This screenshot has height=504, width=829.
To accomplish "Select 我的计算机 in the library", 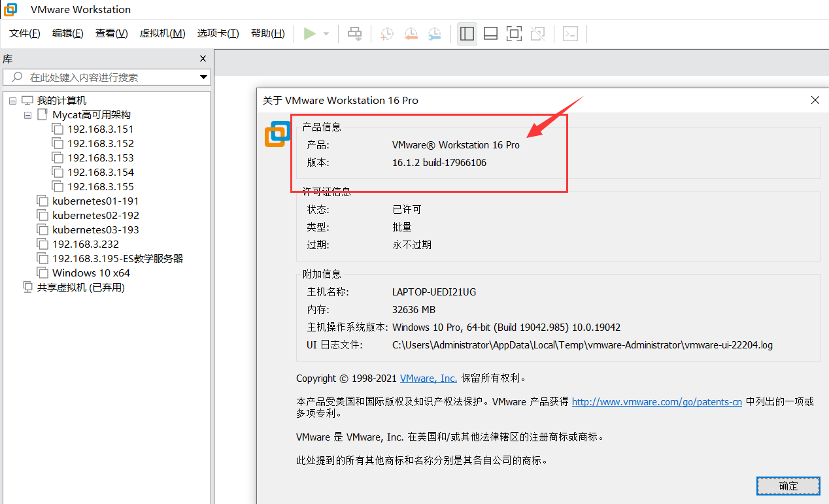I will pyautogui.click(x=61, y=101).
